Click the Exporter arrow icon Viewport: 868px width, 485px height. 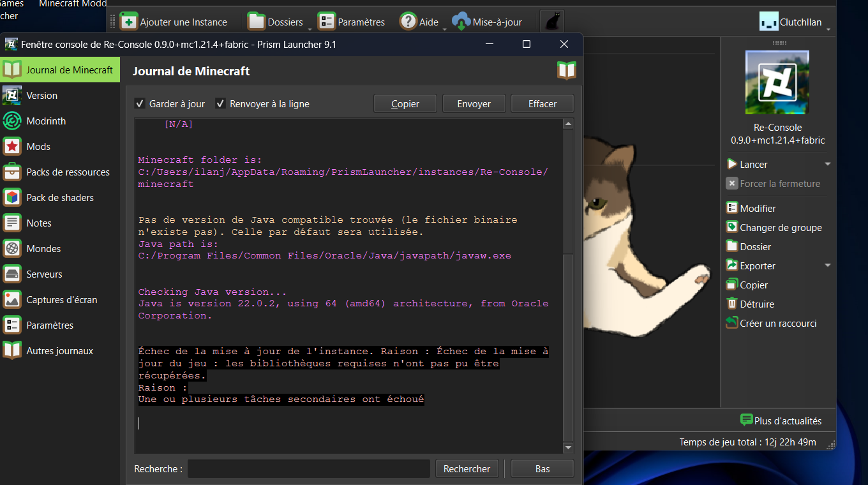[x=732, y=265]
